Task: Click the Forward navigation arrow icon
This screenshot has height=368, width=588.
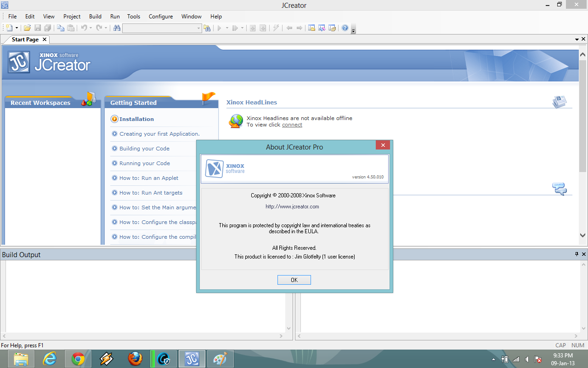Action: [x=299, y=28]
